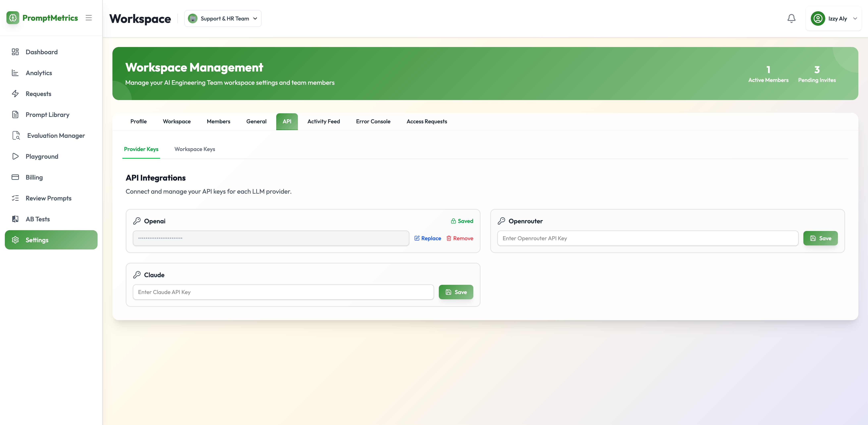Collapse sidebar using the hamburger menu icon
Screen dimensions: 868x425
(89, 18)
